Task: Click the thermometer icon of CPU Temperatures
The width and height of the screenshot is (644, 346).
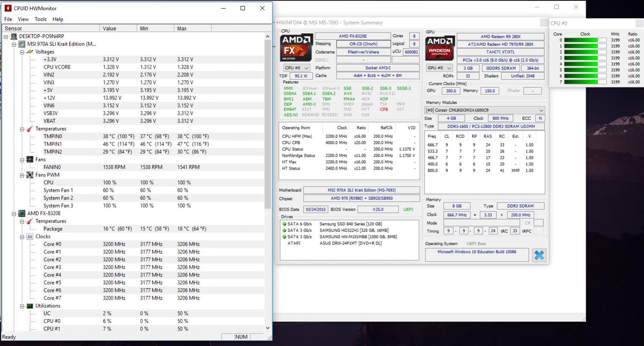Action: pyautogui.click(x=30, y=221)
